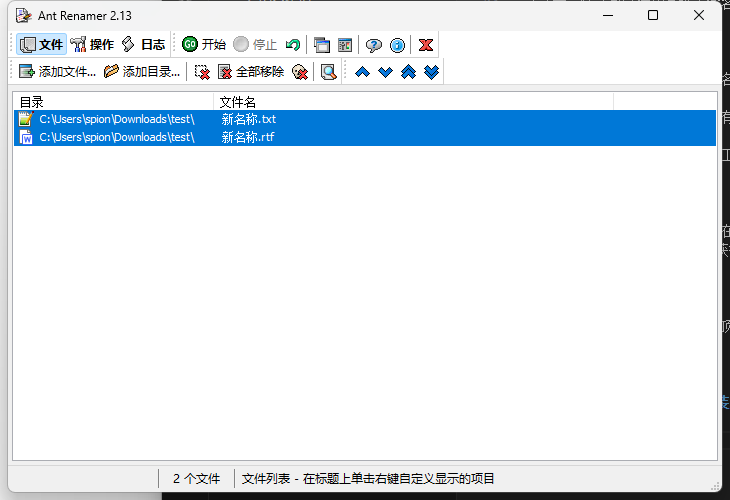The height and width of the screenshot is (500, 730).
Task: Sort by the 目录 column header
Action: [114, 101]
